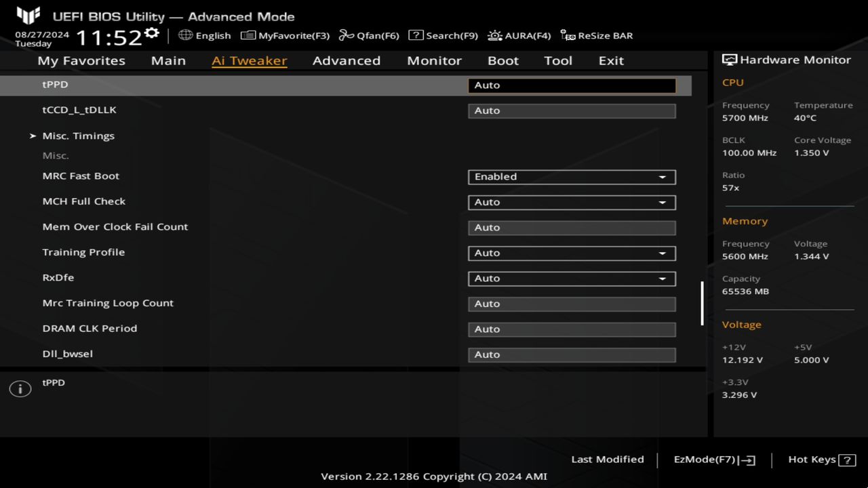Open the Exit tab

coord(611,60)
